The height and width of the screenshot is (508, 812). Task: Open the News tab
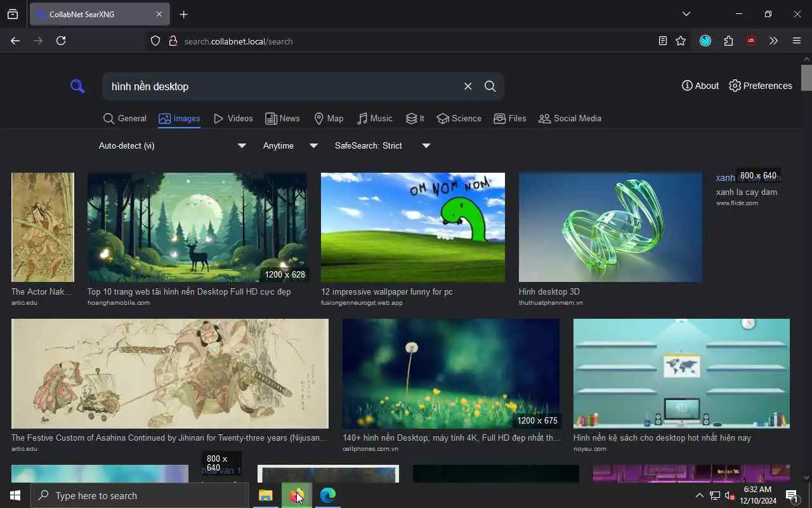point(282,119)
